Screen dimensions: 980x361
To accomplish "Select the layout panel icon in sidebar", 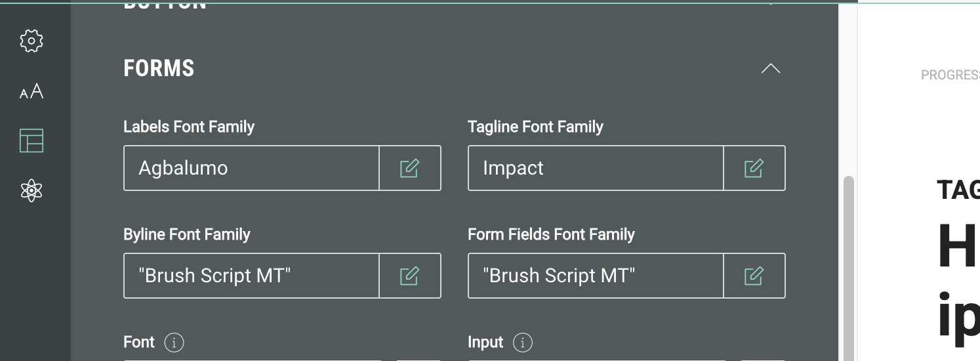I will pyautogui.click(x=31, y=140).
